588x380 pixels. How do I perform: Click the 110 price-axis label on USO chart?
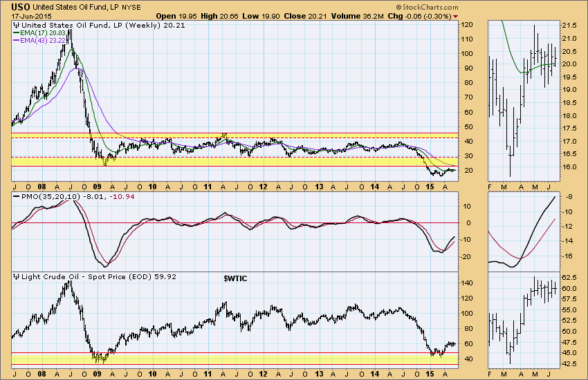click(467, 39)
